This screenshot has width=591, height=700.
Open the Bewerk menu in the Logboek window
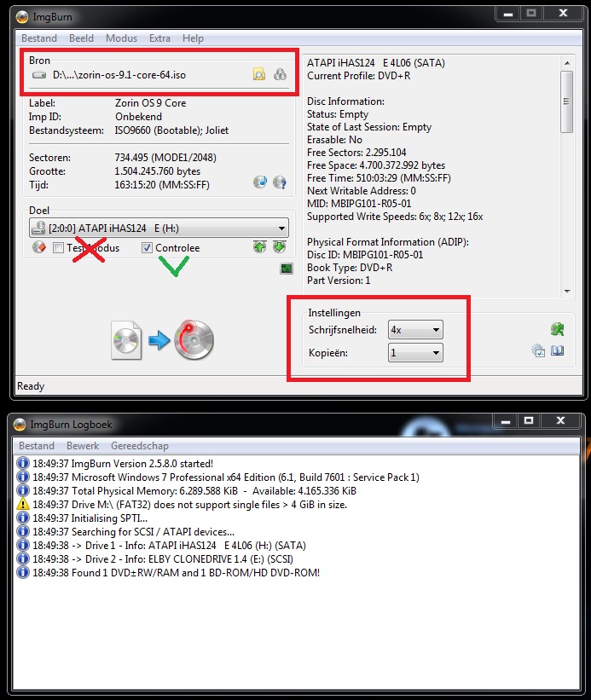(x=83, y=446)
